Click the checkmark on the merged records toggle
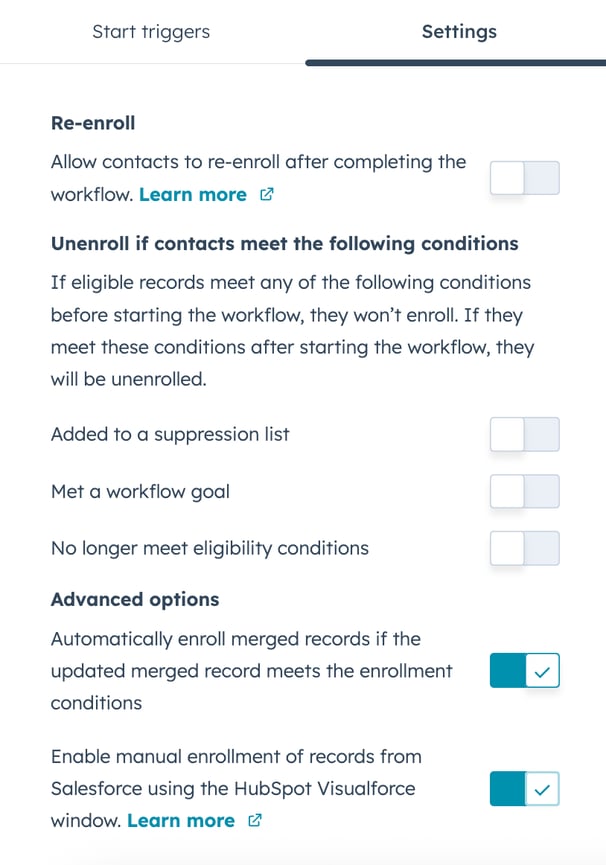The image size is (606, 865). pos(543,670)
